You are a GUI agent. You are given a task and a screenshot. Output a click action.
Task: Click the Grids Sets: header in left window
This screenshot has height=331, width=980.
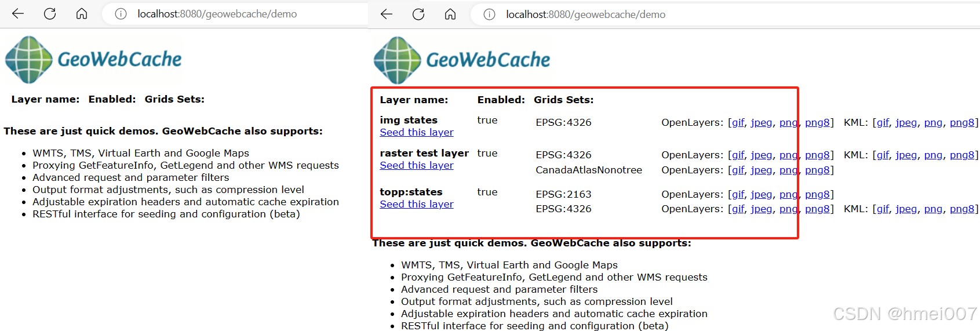pos(174,99)
